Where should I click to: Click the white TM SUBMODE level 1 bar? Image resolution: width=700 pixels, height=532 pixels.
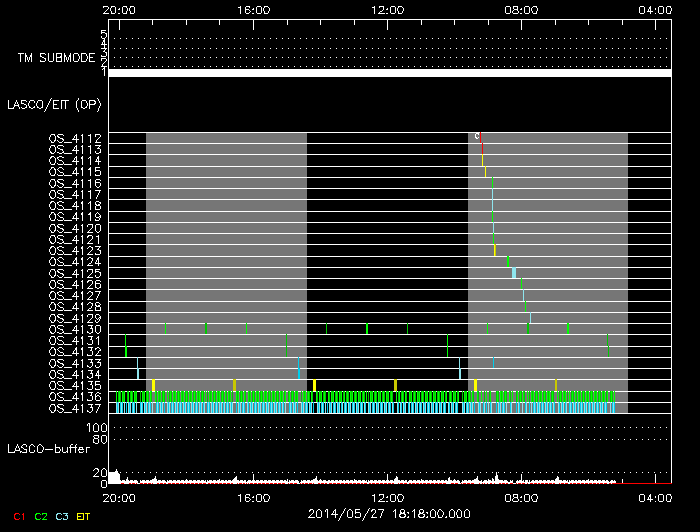pos(389,73)
